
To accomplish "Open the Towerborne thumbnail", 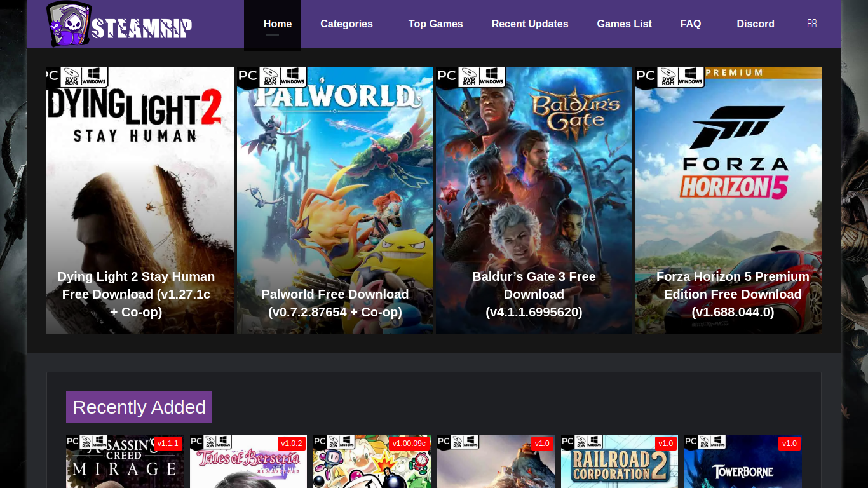I will coord(743,462).
